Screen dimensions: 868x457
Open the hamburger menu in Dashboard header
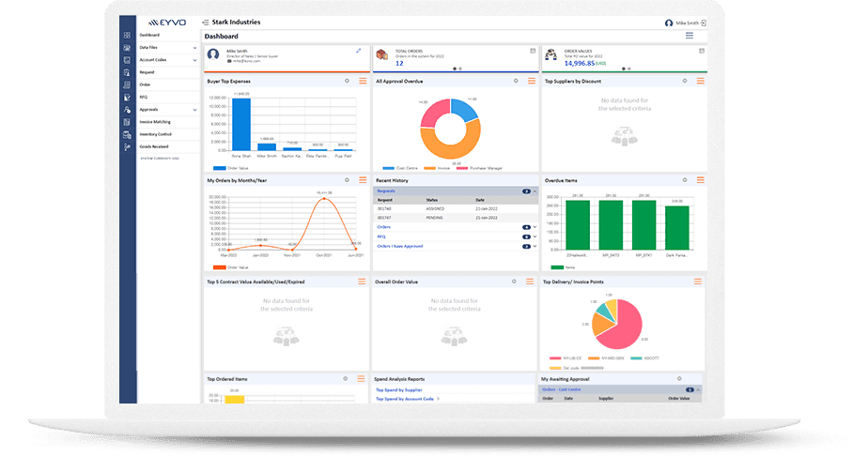pyautogui.click(x=690, y=36)
